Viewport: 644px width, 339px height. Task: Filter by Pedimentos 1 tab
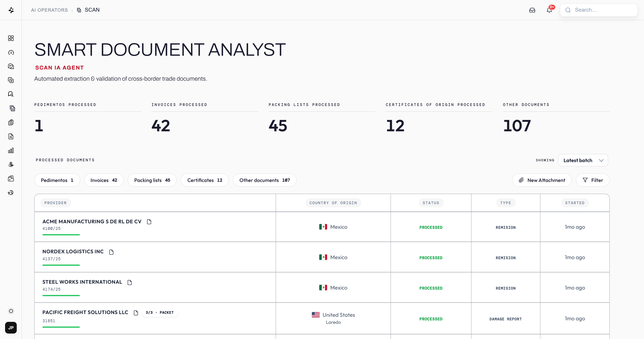point(57,180)
